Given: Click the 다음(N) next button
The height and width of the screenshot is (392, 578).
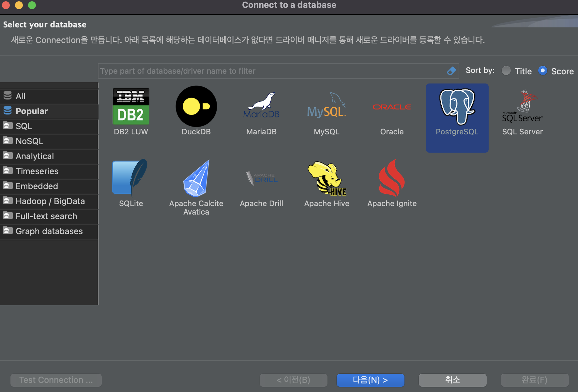Looking at the screenshot, I should click(371, 380).
